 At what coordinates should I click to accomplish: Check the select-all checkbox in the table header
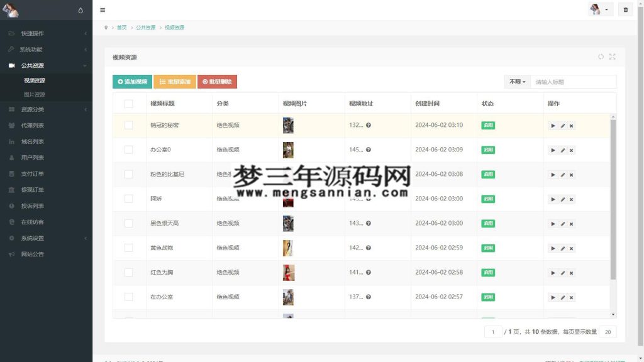pyautogui.click(x=129, y=103)
